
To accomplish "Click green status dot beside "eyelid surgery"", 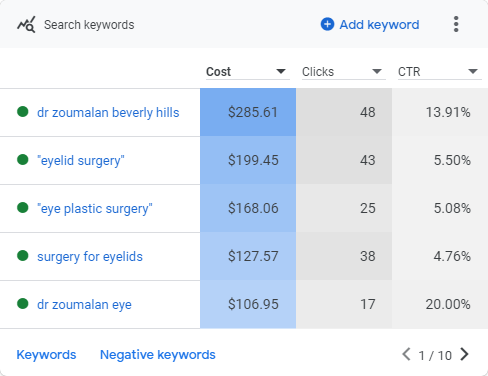I will [23, 160].
